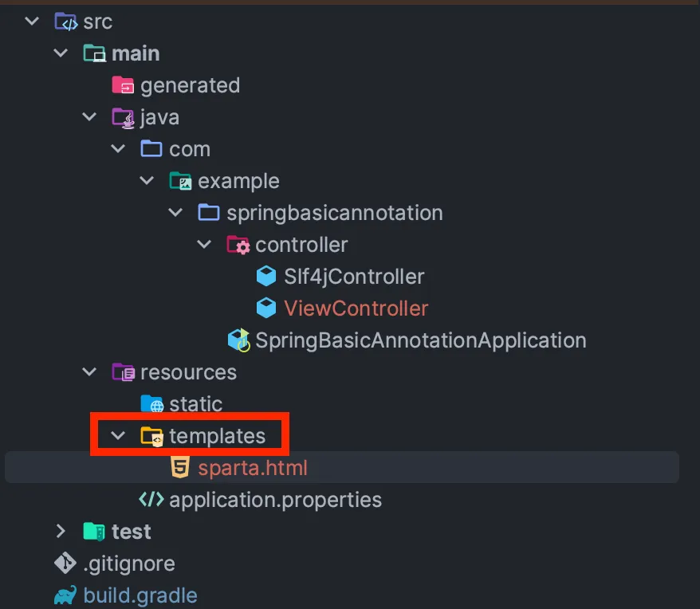The width and height of the screenshot is (700, 609).
Task: Collapse the templates folder chevron
Action: pos(118,435)
